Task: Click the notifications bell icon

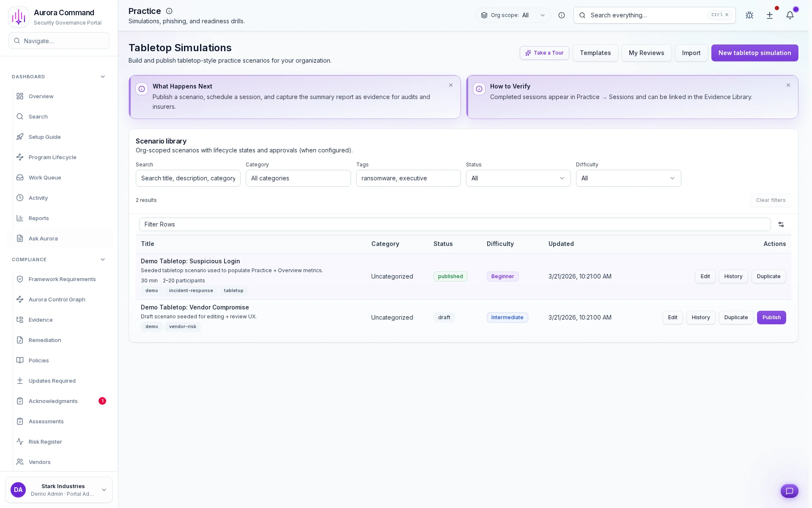Action: [x=790, y=15]
